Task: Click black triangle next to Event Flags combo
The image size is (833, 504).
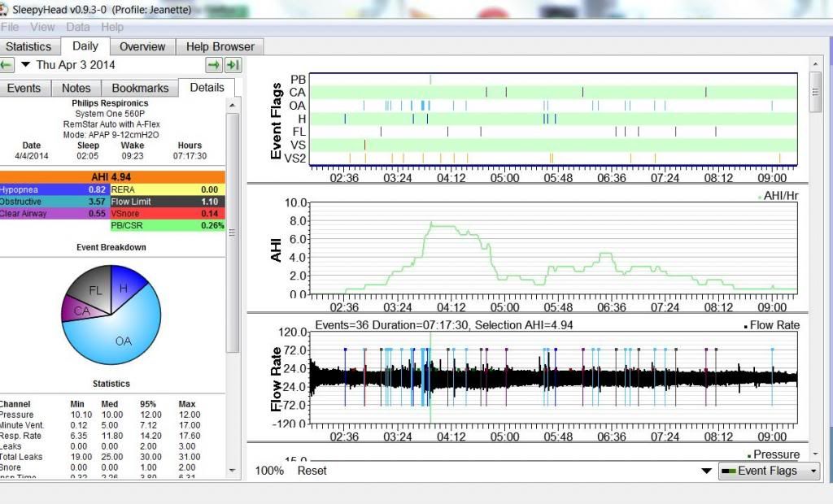Action: tap(706, 471)
